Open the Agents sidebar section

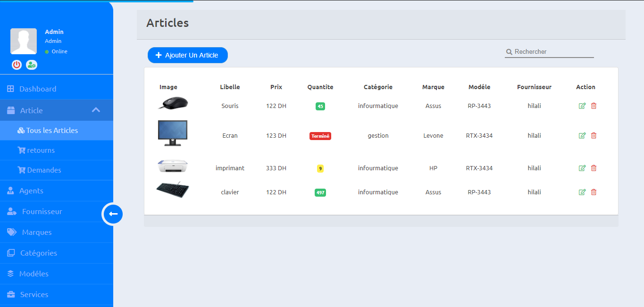point(31,191)
